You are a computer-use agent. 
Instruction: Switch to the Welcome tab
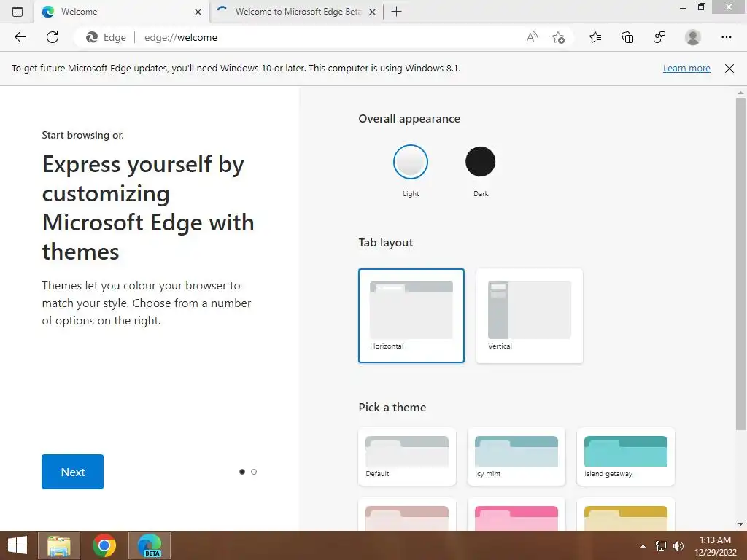pyautogui.click(x=122, y=12)
